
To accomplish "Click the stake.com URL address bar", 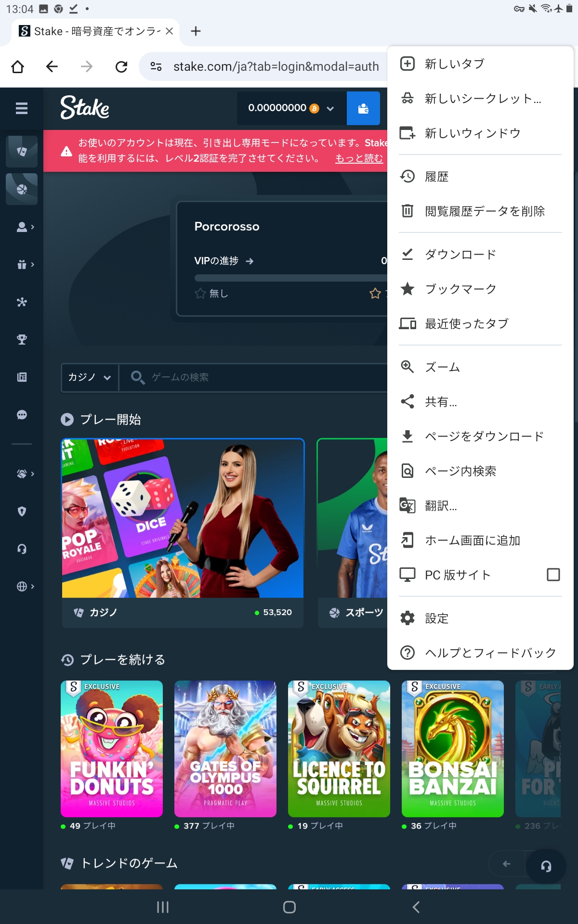I will point(276,66).
